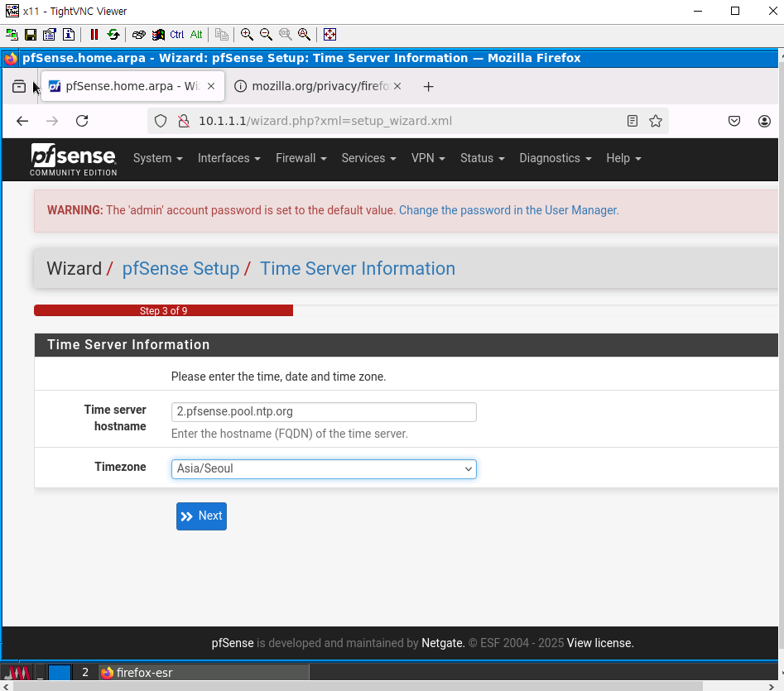Click 'Enter the hostname (FQDN) of the time server.' text
Screen dimensions: 784x691
290,434
